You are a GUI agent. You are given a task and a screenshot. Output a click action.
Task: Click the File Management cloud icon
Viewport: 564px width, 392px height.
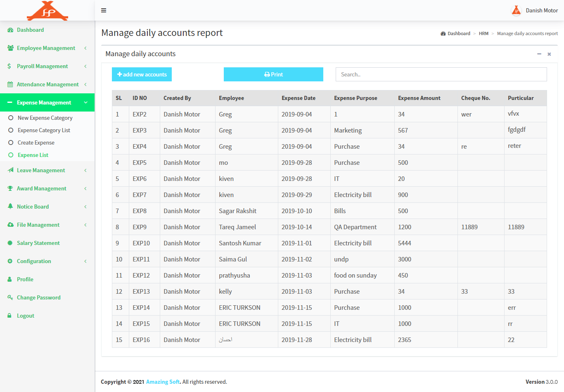[10, 225]
